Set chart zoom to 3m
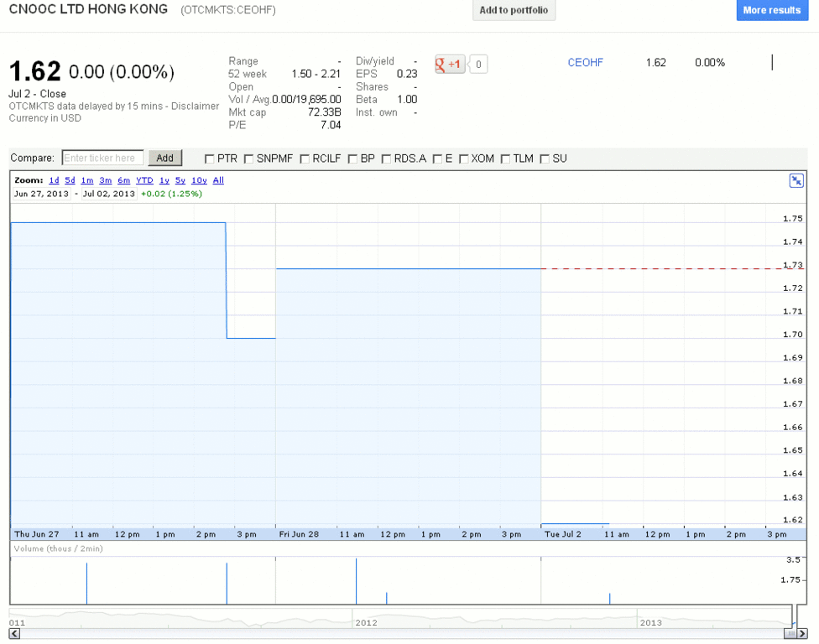Viewport: 819px width, 644px height. pyautogui.click(x=106, y=180)
